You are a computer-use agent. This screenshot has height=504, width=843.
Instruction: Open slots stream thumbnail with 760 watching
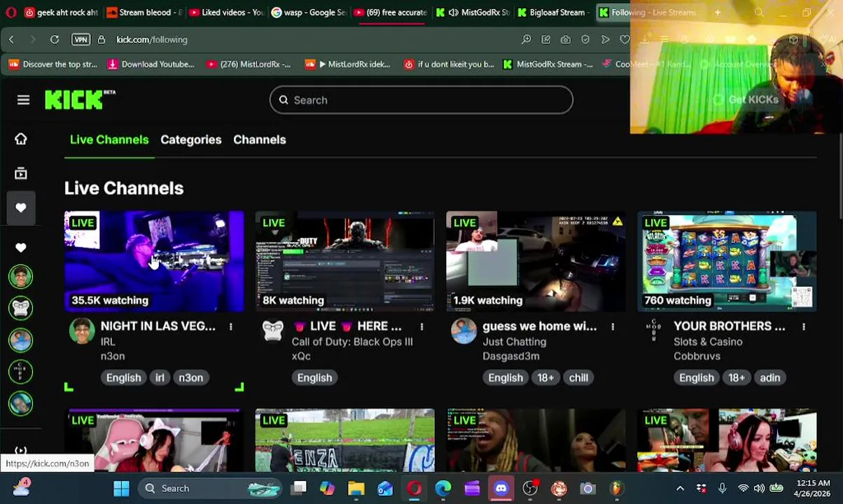727,261
